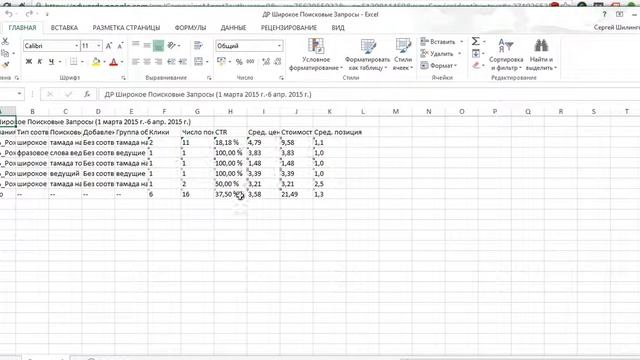Click the cell borders icon
The image size is (640, 360).
coord(73,62)
